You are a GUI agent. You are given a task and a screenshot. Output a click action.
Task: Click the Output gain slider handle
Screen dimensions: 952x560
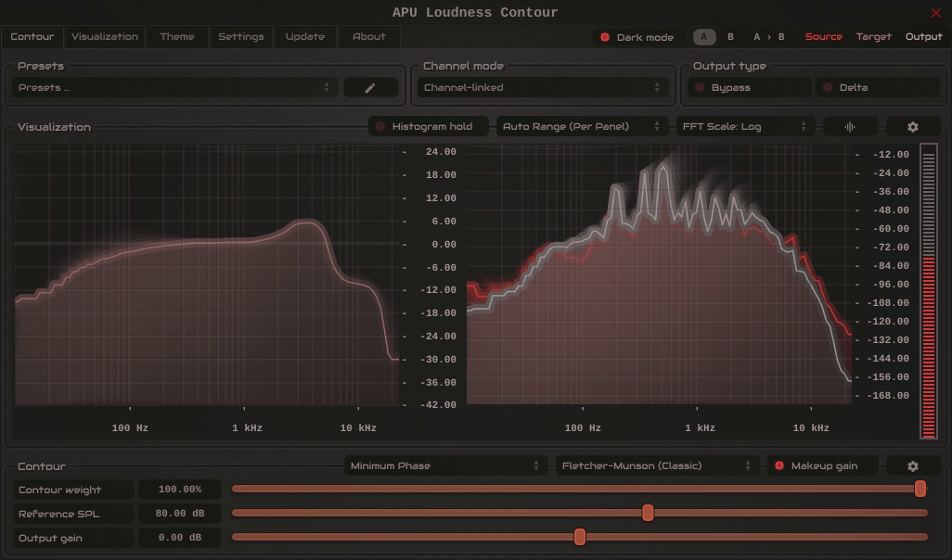(x=580, y=536)
